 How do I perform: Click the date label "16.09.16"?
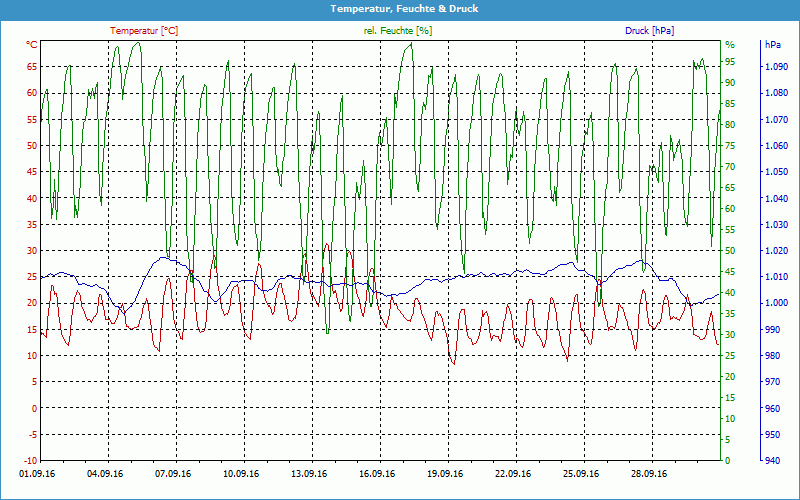coord(377,474)
